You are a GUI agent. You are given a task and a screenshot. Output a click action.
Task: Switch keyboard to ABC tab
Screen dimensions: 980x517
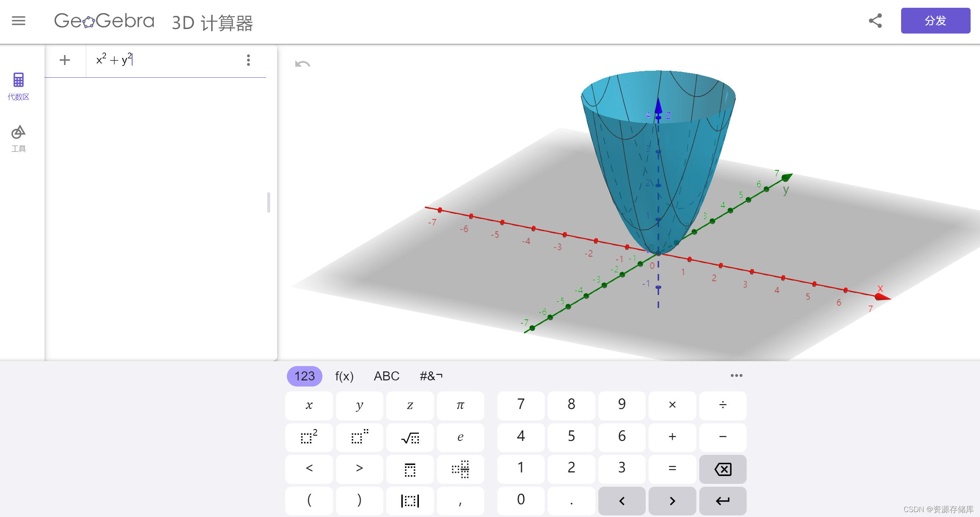tap(386, 376)
